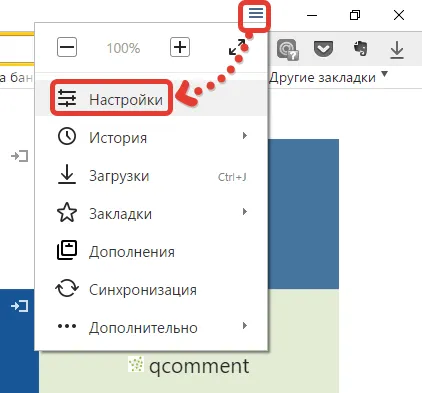Click the Evernote elephant extension icon

click(x=361, y=48)
